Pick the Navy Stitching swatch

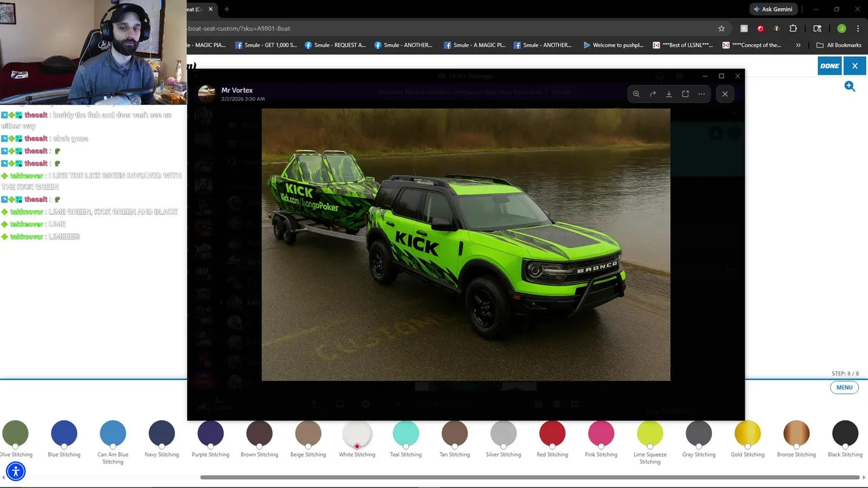click(x=161, y=433)
